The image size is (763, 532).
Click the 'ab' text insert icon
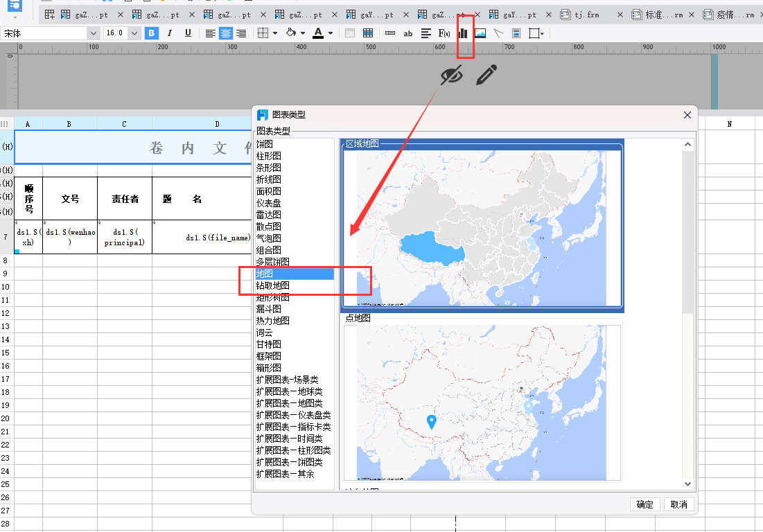point(407,33)
